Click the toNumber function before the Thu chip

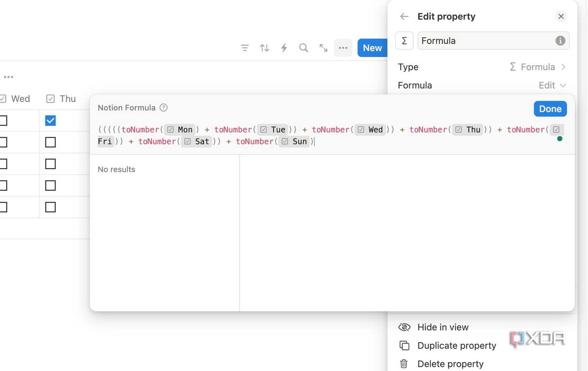[428, 130]
